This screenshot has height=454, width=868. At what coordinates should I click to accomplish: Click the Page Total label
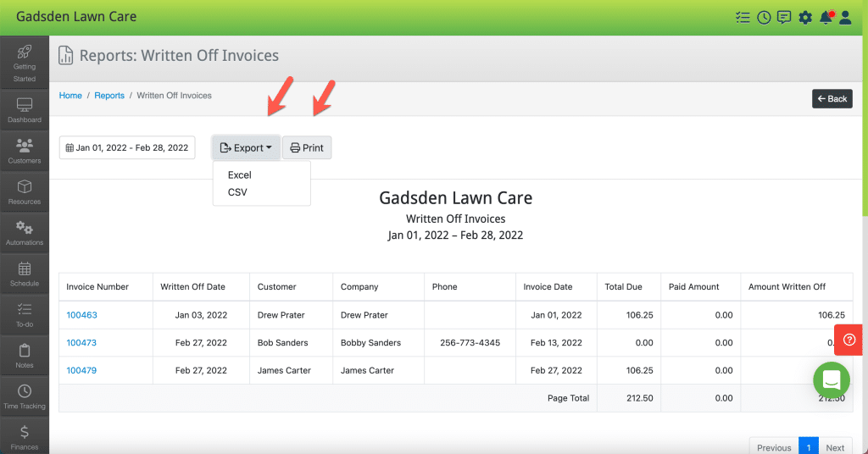[568, 398]
